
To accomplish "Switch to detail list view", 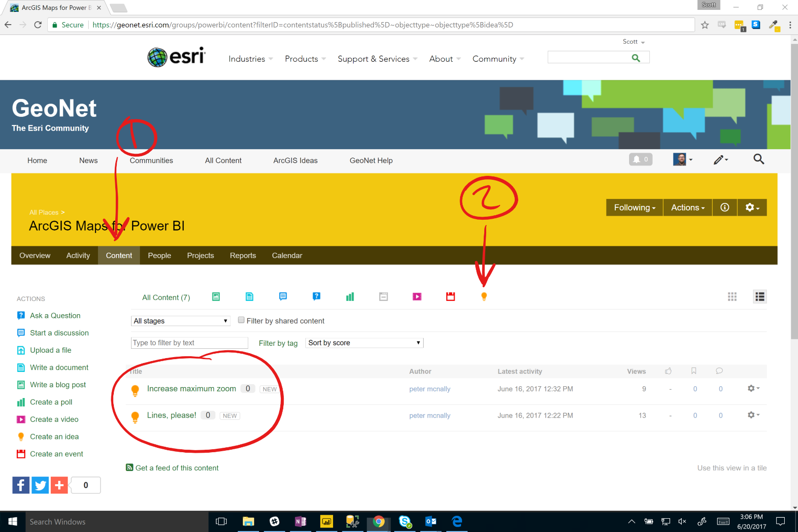I will [x=760, y=297].
